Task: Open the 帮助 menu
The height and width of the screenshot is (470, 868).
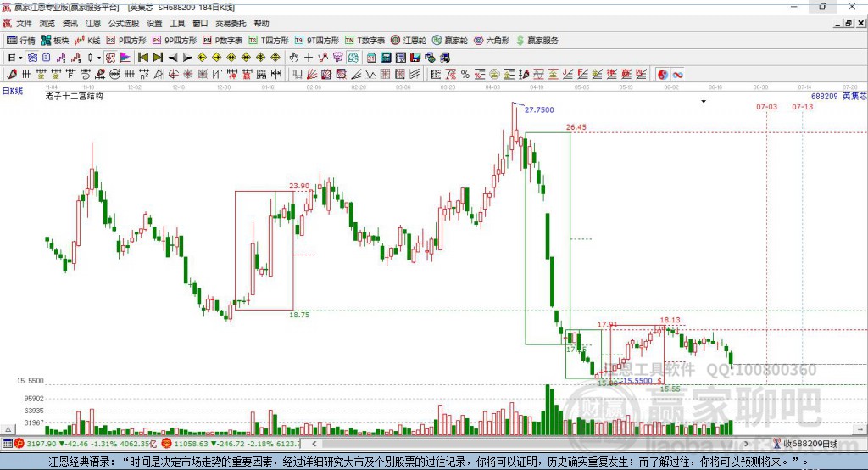Action: [261, 23]
